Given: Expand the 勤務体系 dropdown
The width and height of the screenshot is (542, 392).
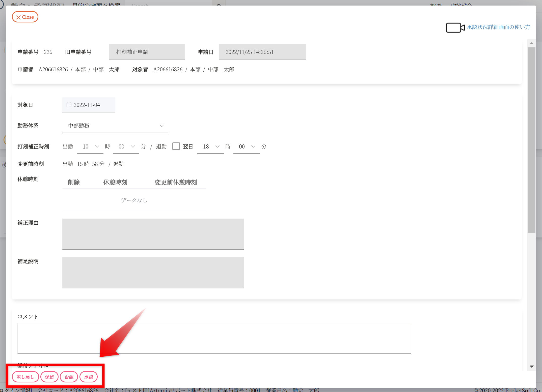Looking at the screenshot, I should point(115,126).
